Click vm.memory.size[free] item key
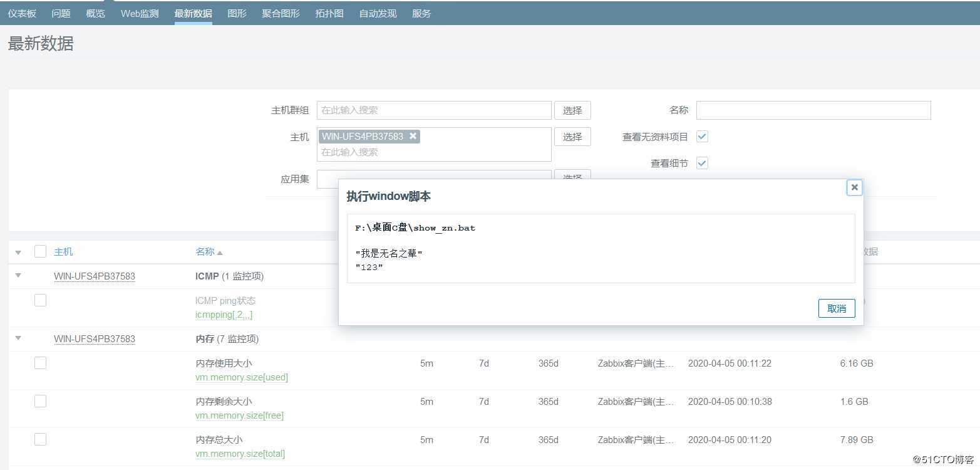Screen dimensions: 980x470 click(x=239, y=415)
